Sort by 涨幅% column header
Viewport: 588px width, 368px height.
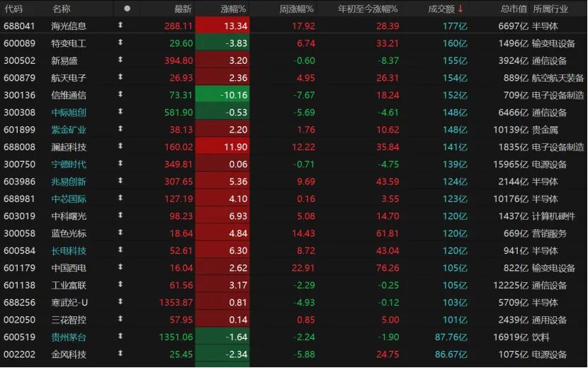tap(233, 9)
